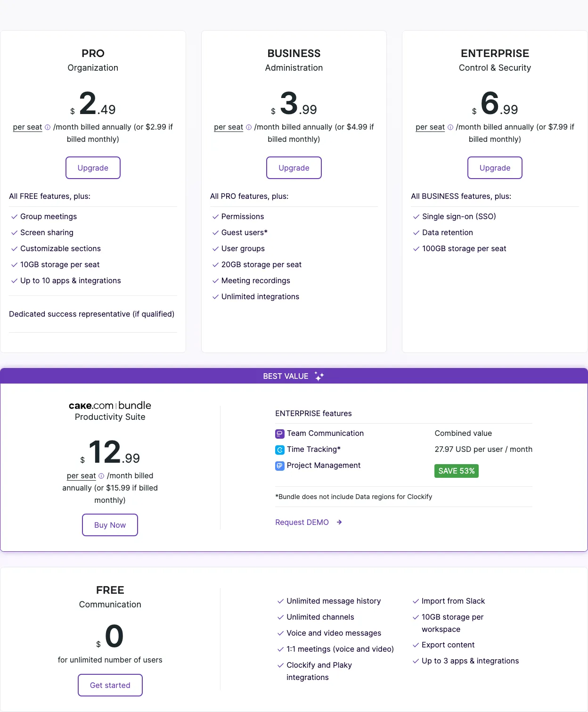Click Get started under the FREE plan
Image resolution: width=588 pixels, height=712 pixels.
click(x=110, y=685)
